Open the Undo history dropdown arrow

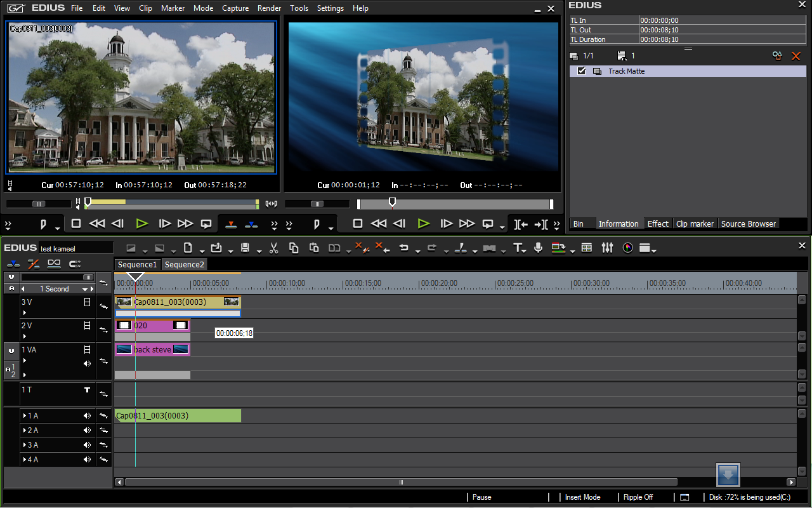click(x=417, y=250)
